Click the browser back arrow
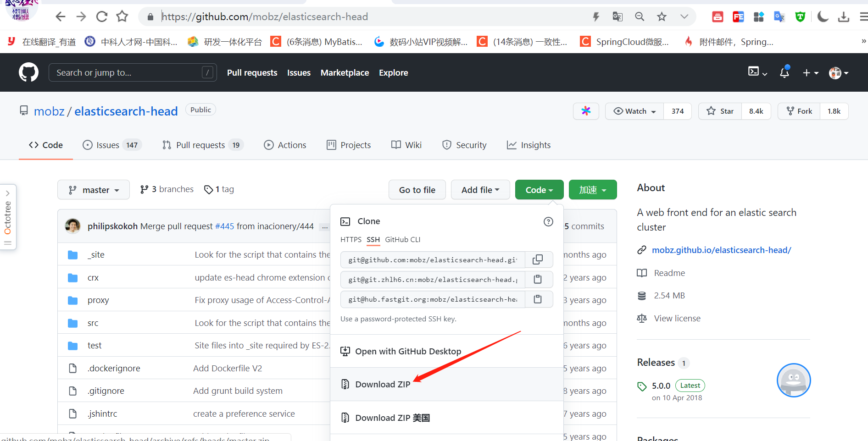 60,17
